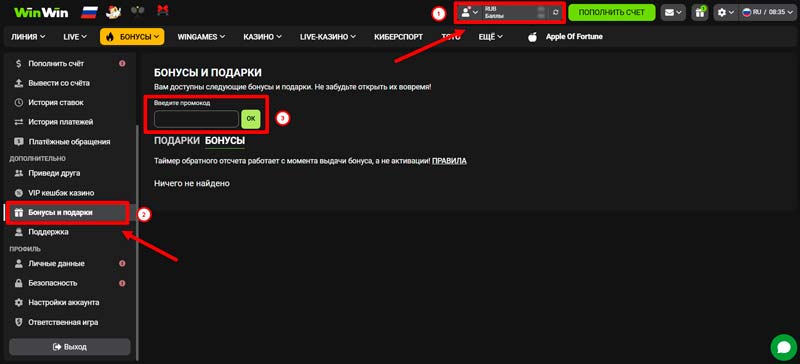Image resolution: width=800 pixels, height=364 pixels.
Task: Open Безопасность in sidebar
Action: coord(53,283)
